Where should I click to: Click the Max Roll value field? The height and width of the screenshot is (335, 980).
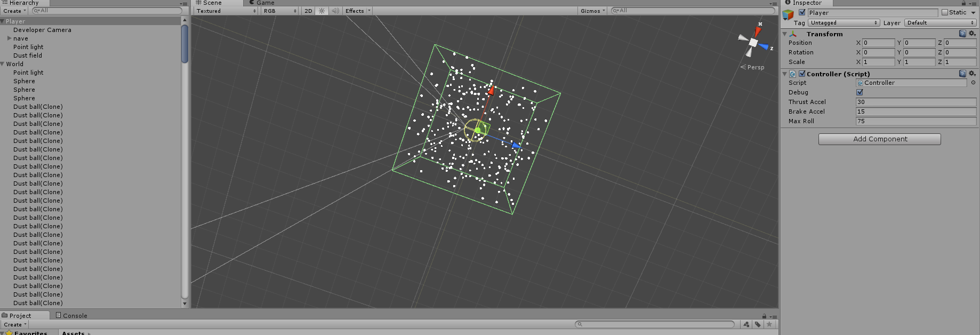click(916, 121)
